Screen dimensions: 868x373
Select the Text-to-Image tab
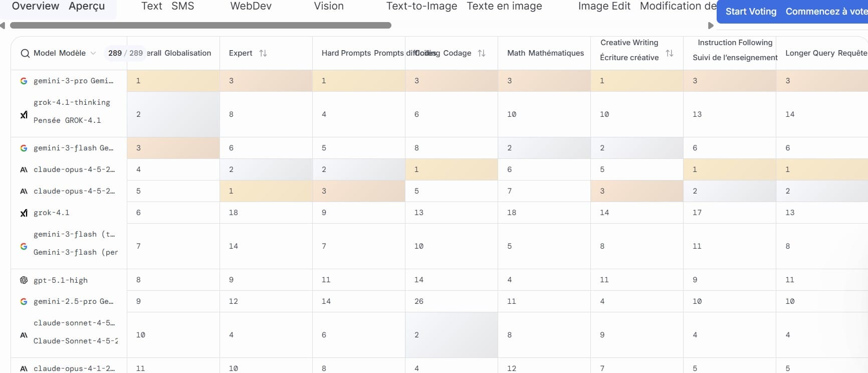pyautogui.click(x=421, y=7)
